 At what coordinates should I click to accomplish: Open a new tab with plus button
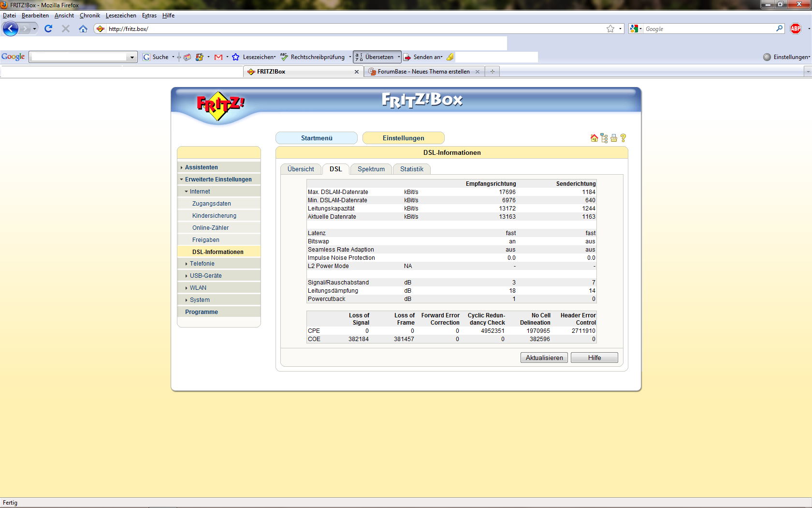pos(493,72)
